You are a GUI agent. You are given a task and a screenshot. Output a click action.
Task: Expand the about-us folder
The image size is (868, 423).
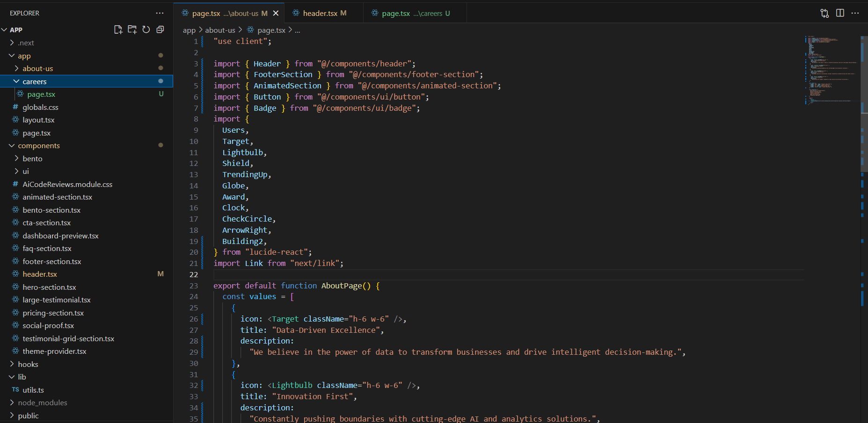tap(37, 69)
